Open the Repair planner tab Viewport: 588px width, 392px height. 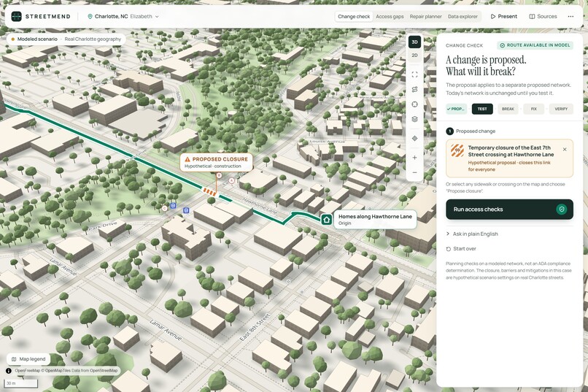point(425,17)
